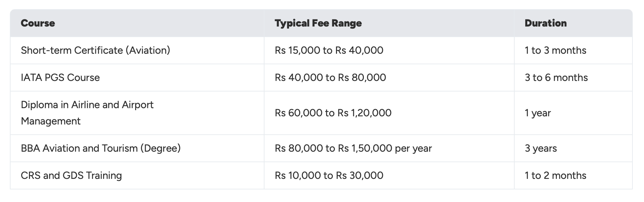
Task: Click the 3 years duration cell
Action: pos(541,148)
